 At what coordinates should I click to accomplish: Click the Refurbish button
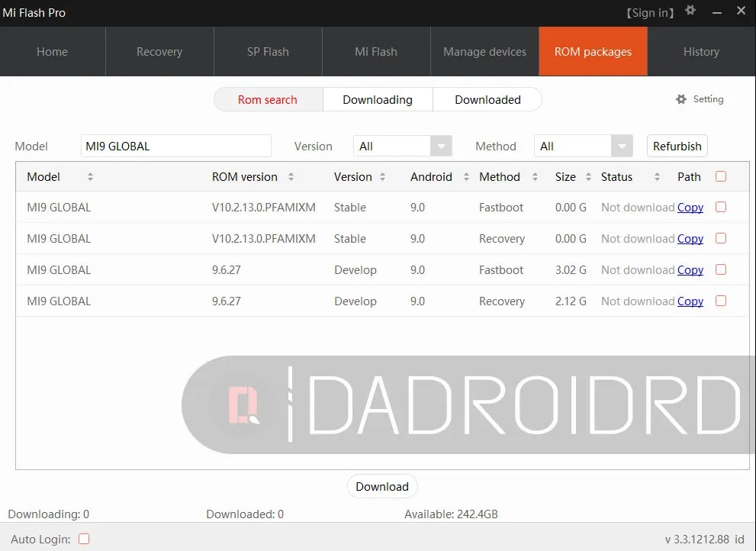[x=677, y=146]
